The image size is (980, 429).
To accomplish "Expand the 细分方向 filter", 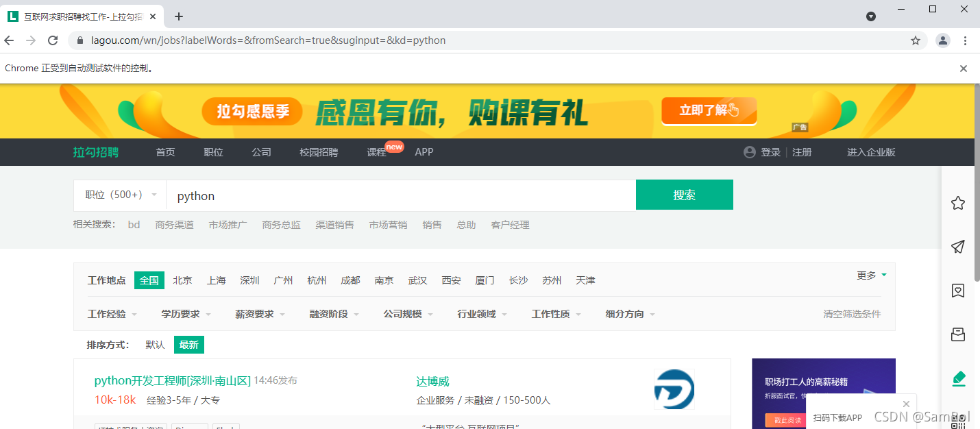I will 630,314.
